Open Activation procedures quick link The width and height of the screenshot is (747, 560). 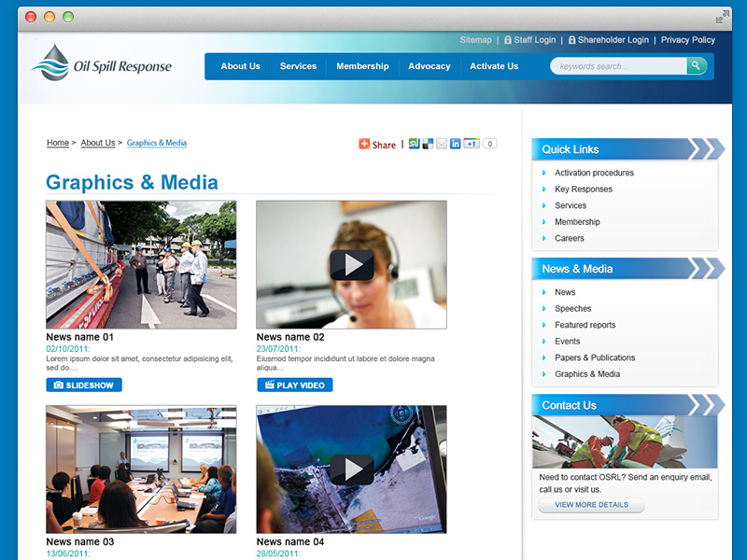(x=594, y=173)
